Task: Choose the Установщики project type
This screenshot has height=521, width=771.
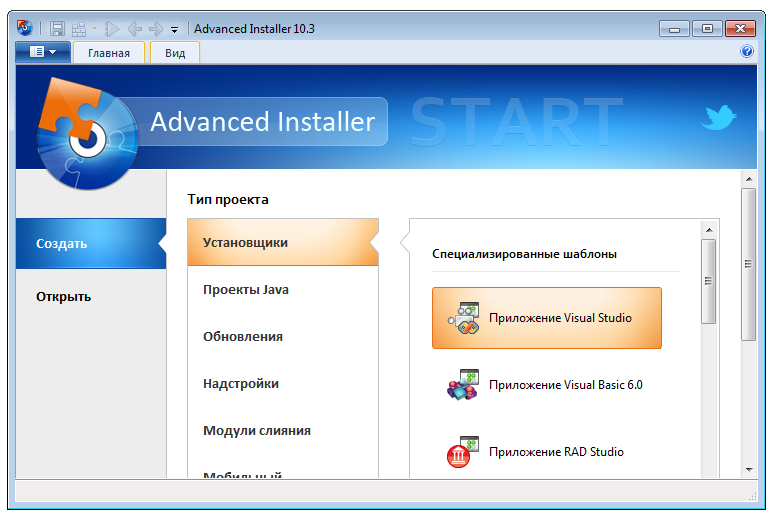Action: (283, 242)
